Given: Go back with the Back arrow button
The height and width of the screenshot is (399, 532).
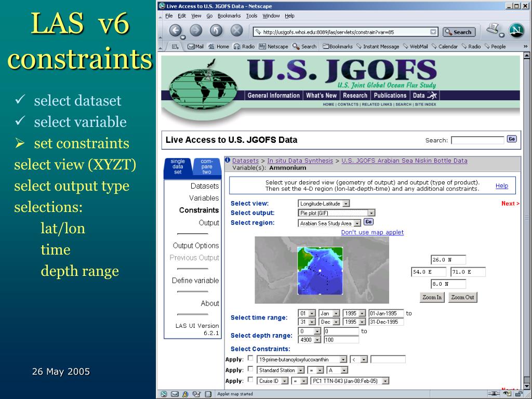Looking at the screenshot, I should pos(176,31).
